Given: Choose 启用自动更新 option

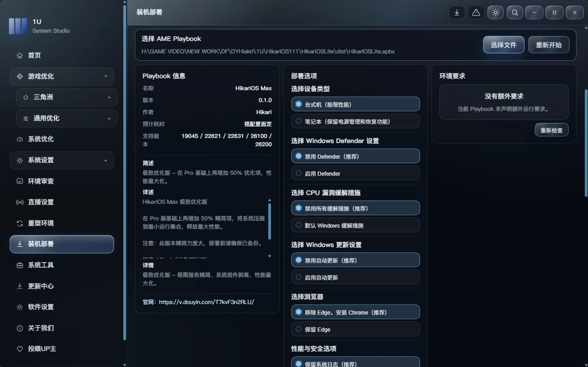Looking at the screenshot, I should tap(356, 277).
